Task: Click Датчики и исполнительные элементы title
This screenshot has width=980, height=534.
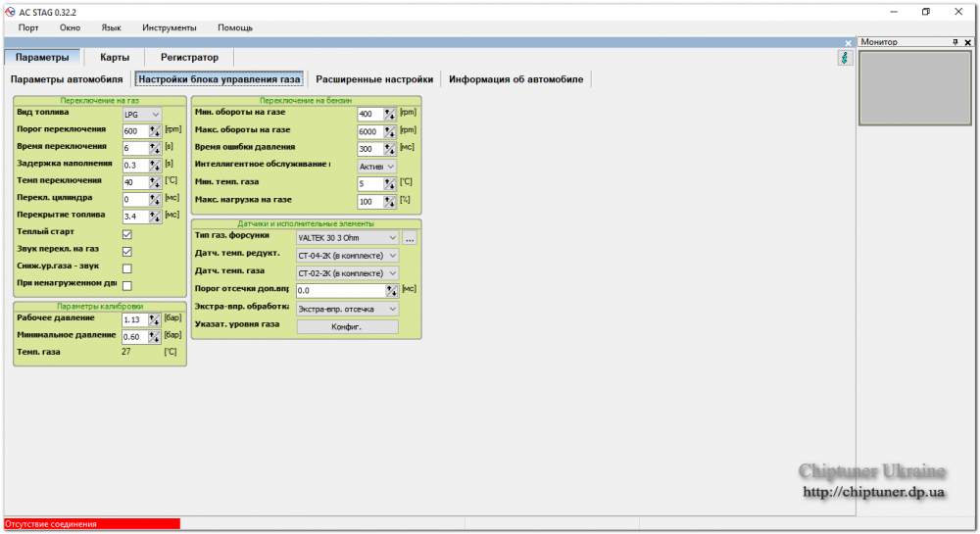Action: point(306,223)
